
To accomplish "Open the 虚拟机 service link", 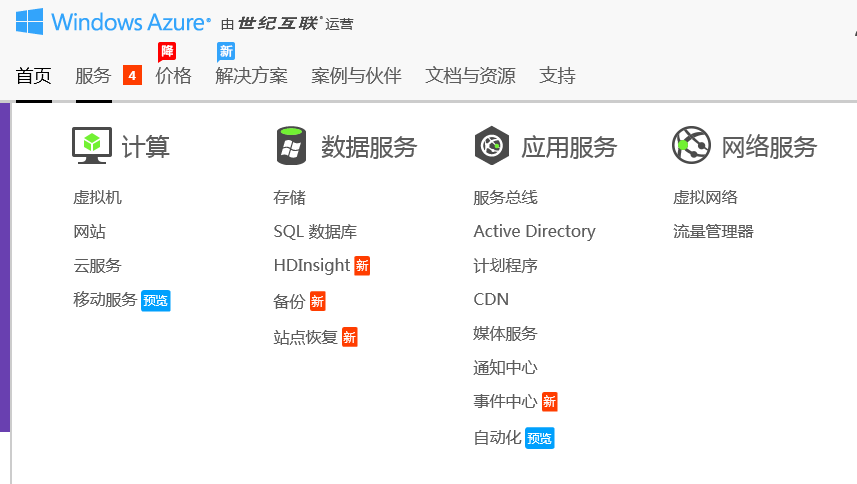I will (97, 197).
